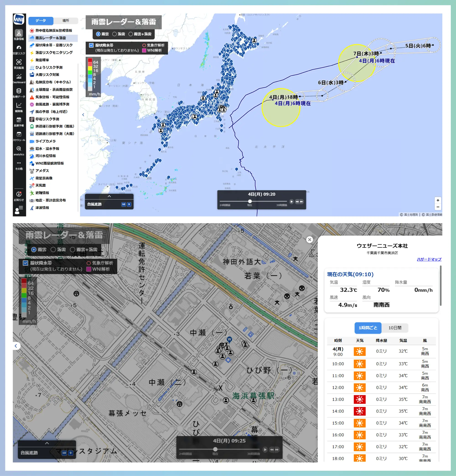Step backward in upper map timeline
This screenshot has height=476, width=456.
(x=297, y=201)
